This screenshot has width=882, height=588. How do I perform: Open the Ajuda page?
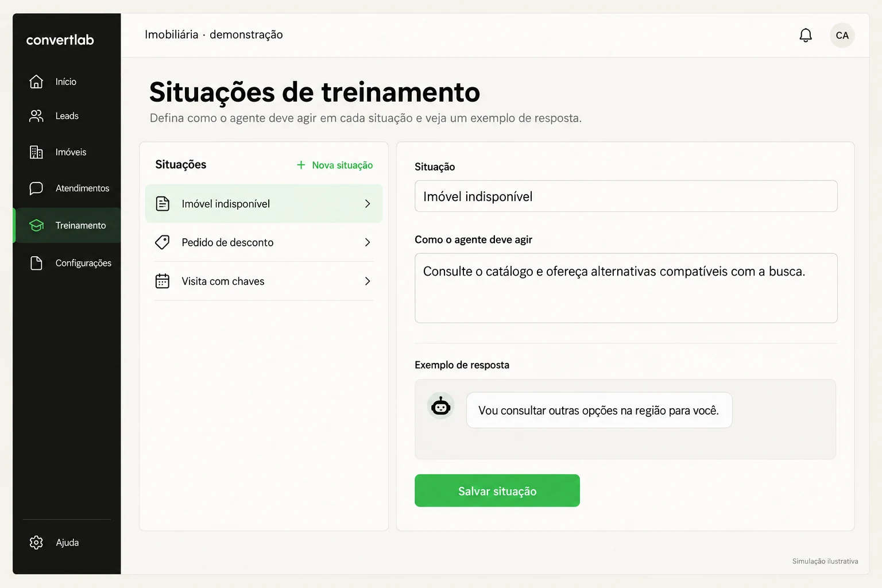click(x=67, y=543)
